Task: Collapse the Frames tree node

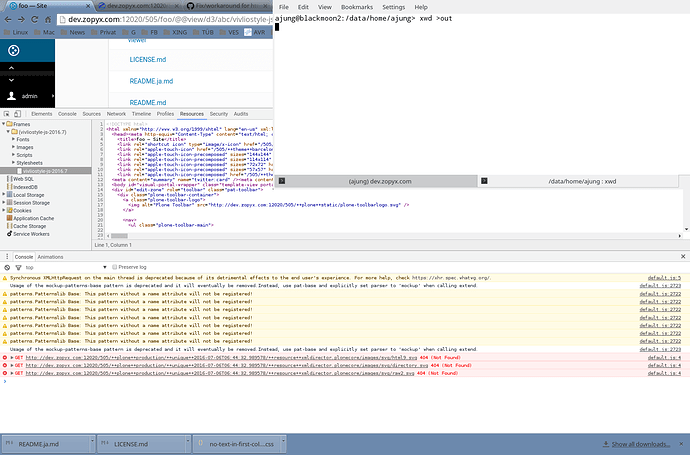Action: tap(4, 124)
